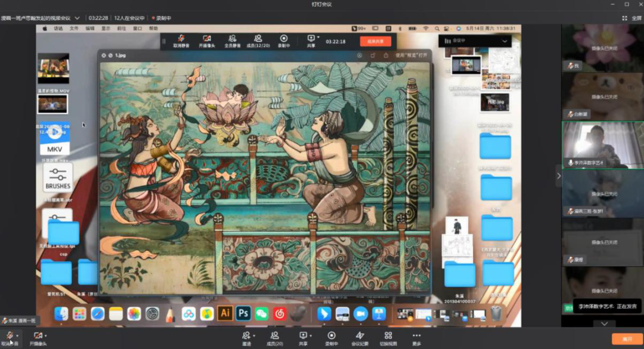Click 切换视图 to switch view layout

(388, 338)
